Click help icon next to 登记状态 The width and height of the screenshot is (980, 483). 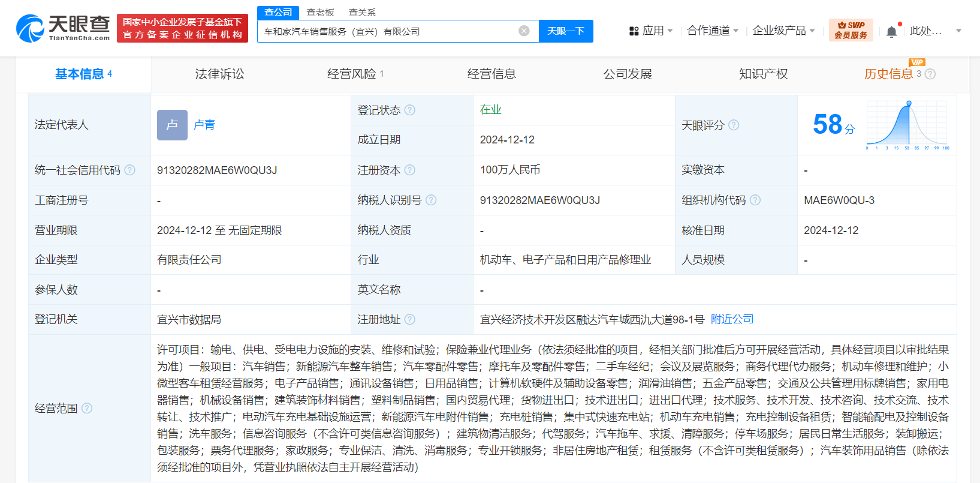pos(410,110)
